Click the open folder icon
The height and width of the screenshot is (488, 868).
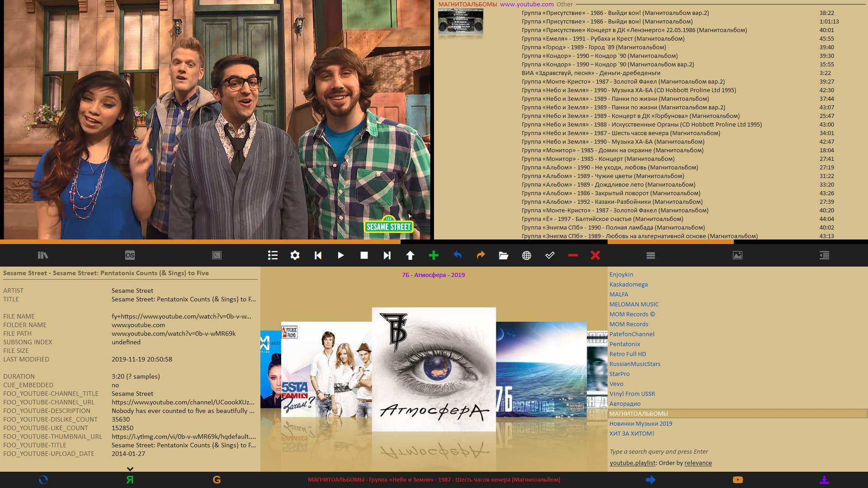pyautogui.click(x=503, y=255)
